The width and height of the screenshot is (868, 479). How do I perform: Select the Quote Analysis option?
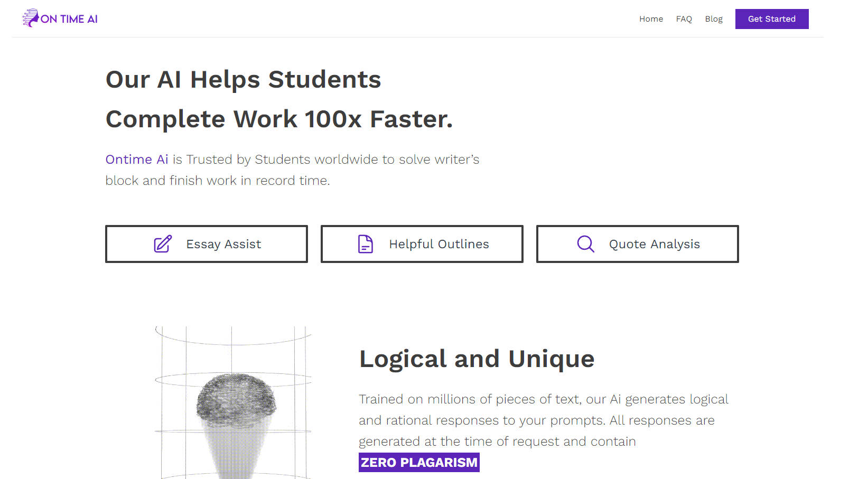coord(637,244)
